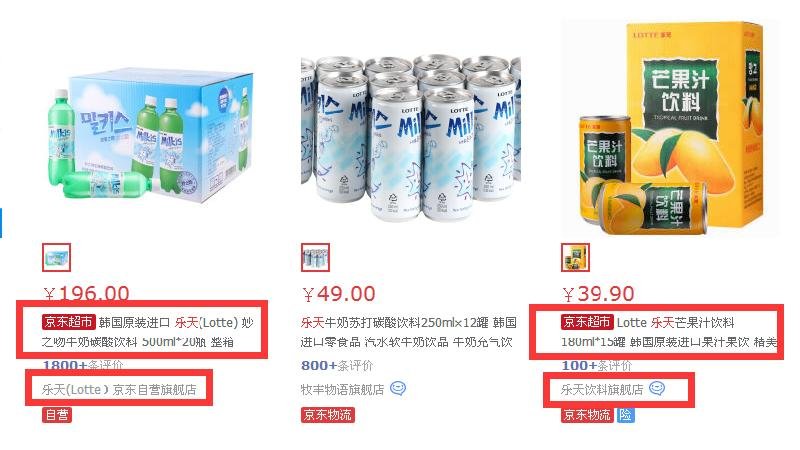The height and width of the screenshot is (450, 800).
Task: Click the 京东物流 badge under 乐天饮料旗舰店
Action: 587,415
